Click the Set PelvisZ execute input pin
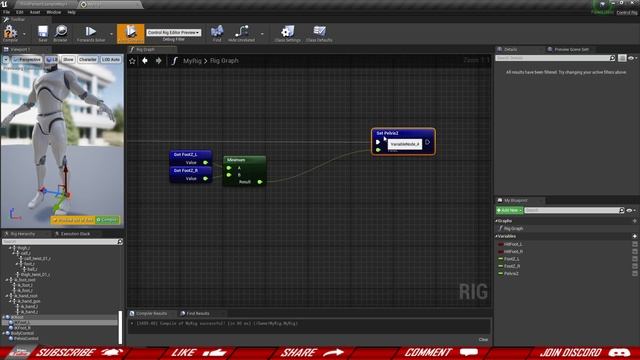 (378, 142)
